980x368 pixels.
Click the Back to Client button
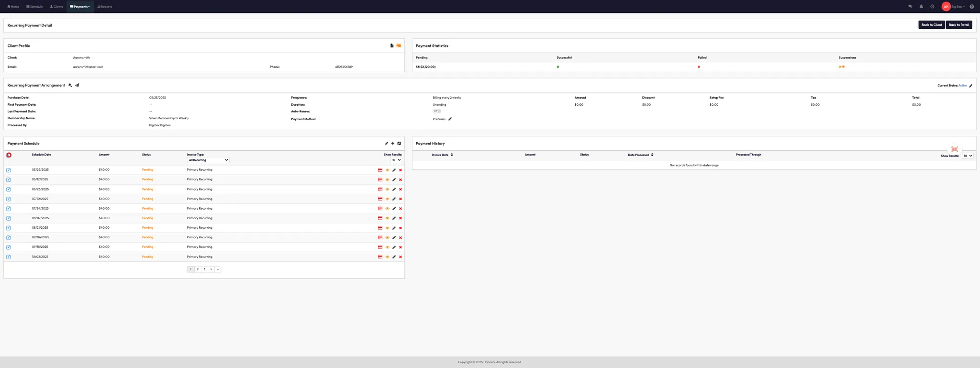(931, 25)
